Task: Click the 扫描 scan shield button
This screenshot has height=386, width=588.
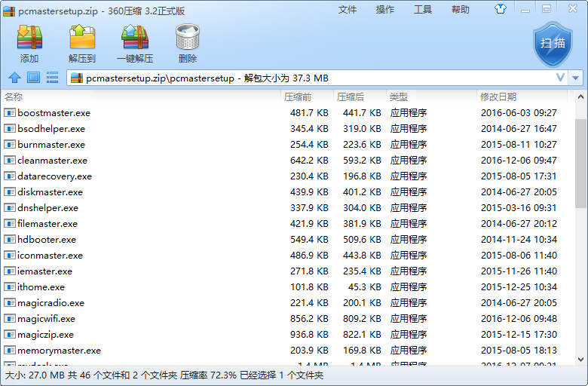Action: click(553, 44)
